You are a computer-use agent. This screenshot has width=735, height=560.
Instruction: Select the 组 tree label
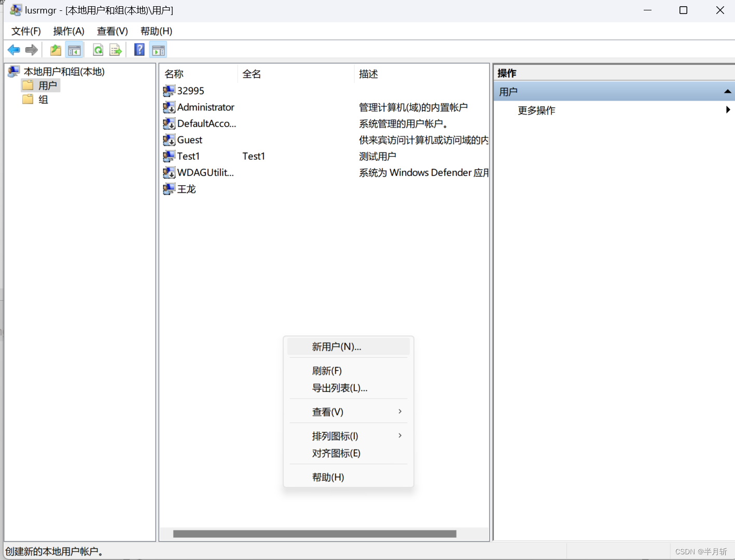(x=44, y=100)
